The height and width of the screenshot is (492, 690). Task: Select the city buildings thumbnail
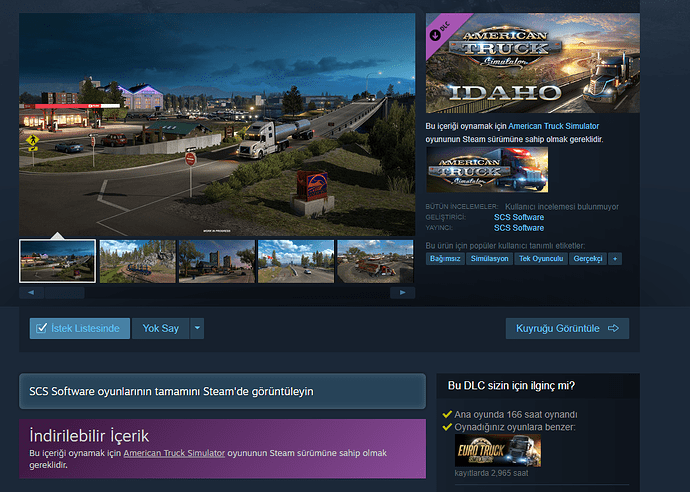(x=217, y=261)
